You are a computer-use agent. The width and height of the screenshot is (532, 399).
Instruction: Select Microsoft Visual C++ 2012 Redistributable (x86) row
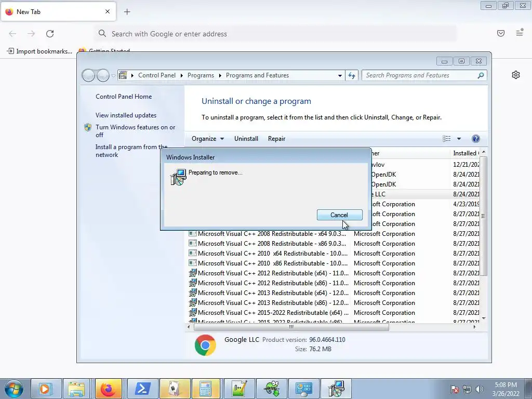[334, 283]
